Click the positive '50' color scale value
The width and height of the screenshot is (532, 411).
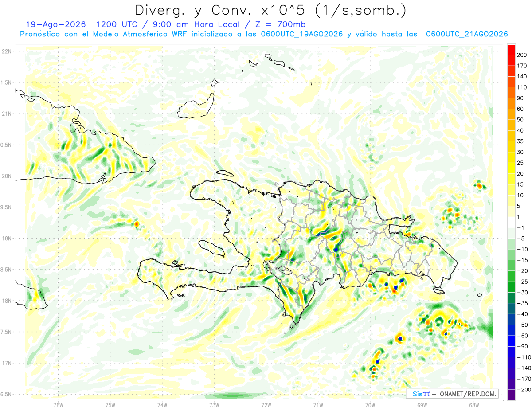pyautogui.click(x=520, y=120)
